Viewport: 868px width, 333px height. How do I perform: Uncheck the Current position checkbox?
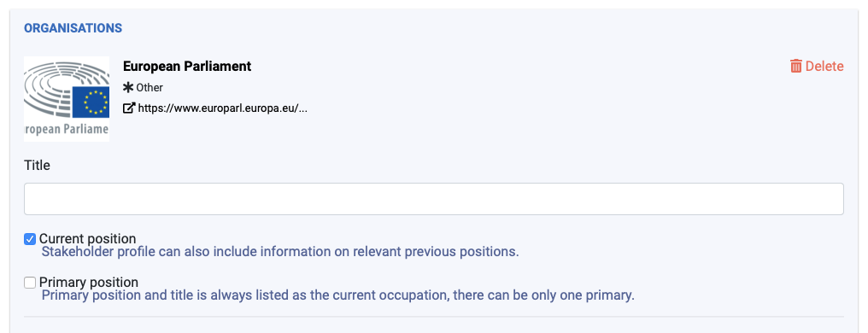[x=30, y=239]
